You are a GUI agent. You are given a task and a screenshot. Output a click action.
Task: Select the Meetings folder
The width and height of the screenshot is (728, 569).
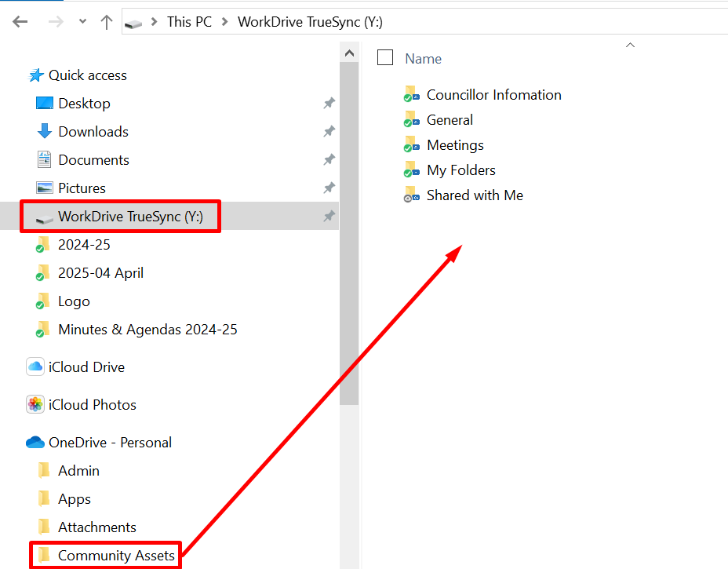tap(455, 145)
